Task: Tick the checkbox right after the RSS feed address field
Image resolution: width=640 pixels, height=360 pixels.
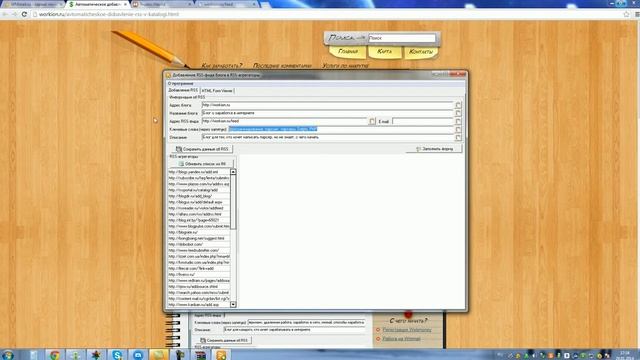Action: [x=372, y=121]
